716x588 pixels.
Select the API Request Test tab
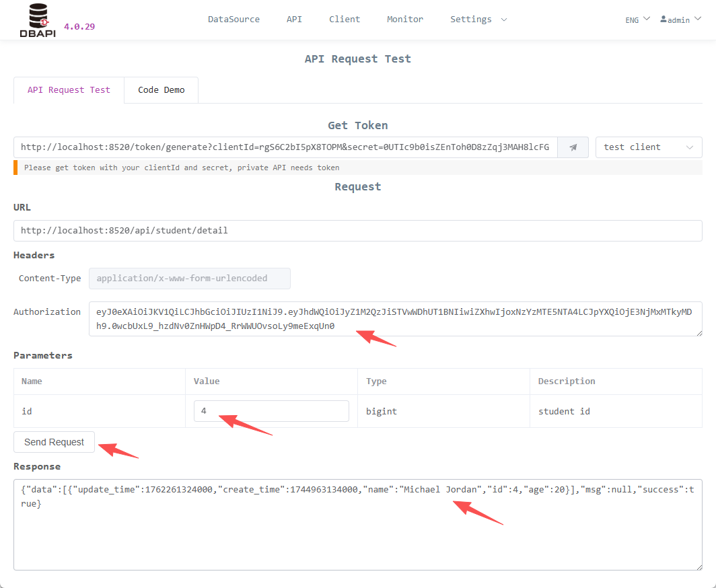click(68, 89)
